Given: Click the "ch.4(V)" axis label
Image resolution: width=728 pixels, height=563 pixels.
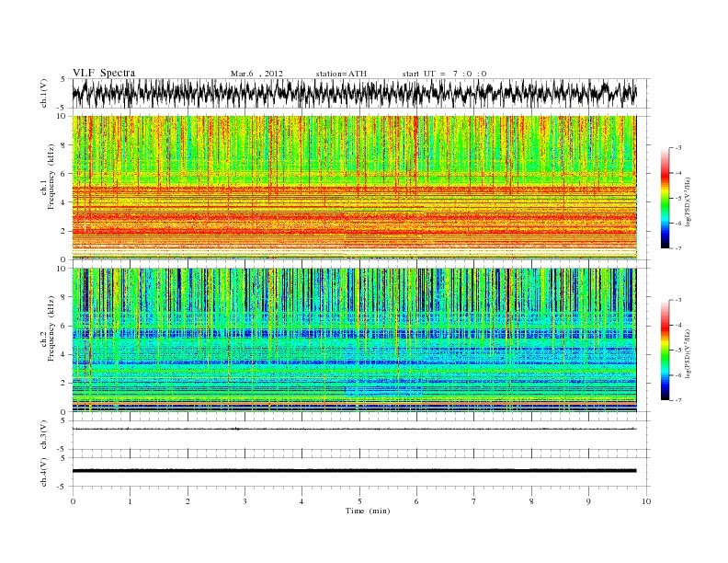Looking at the screenshot, I should pos(44,472).
